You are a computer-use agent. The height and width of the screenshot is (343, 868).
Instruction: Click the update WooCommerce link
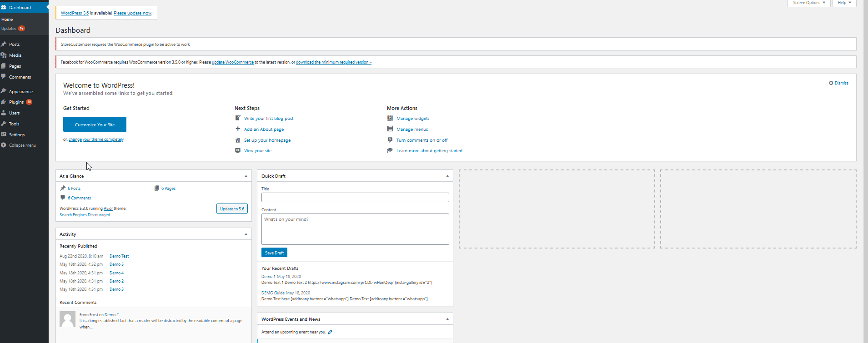pyautogui.click(x=233, y=62)
